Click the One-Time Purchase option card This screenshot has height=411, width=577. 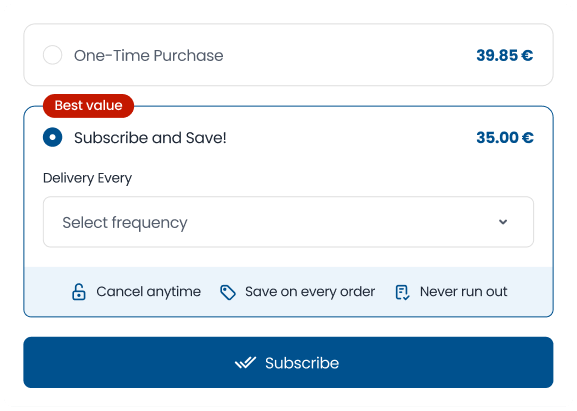pos(288,55)
